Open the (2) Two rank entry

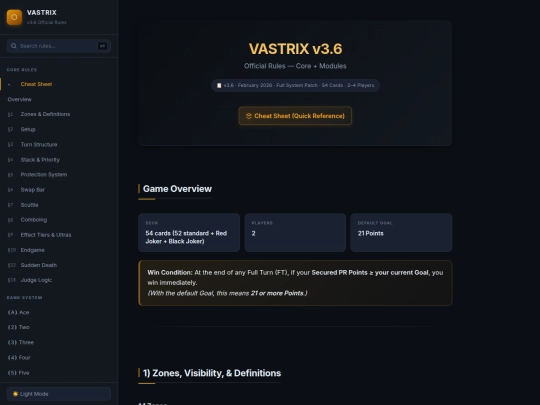(59, 327)
